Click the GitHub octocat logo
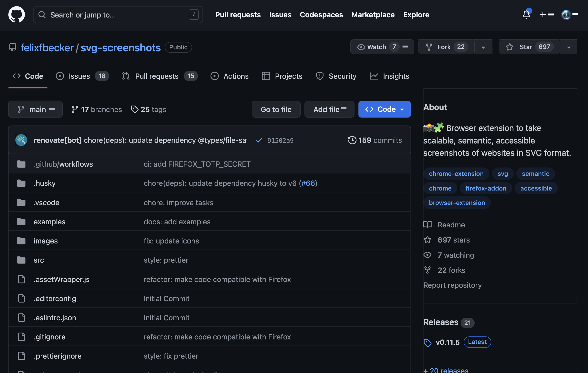 (x=16, y=15)
